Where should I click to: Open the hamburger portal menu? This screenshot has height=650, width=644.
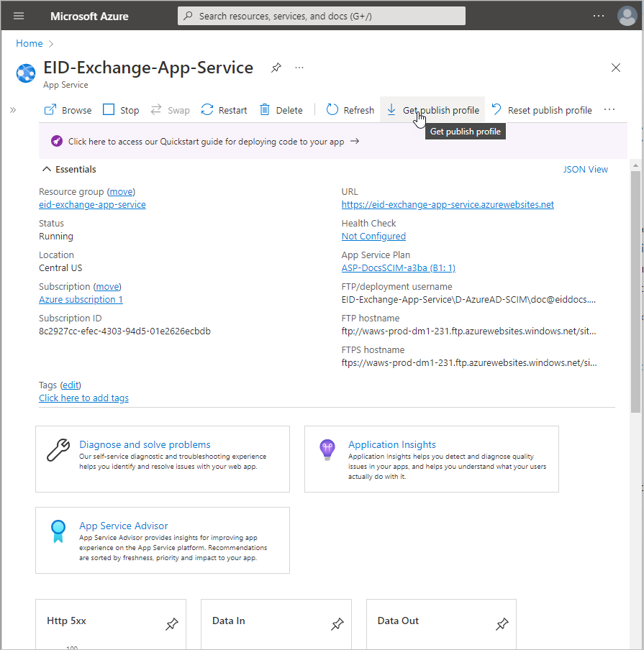tap(19, 16)
